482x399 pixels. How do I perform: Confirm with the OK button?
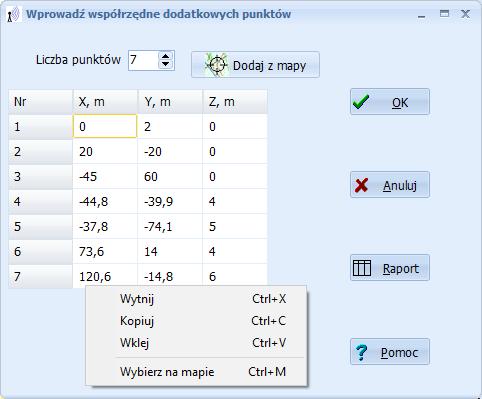pyautogui.click(x=390, y=102)
